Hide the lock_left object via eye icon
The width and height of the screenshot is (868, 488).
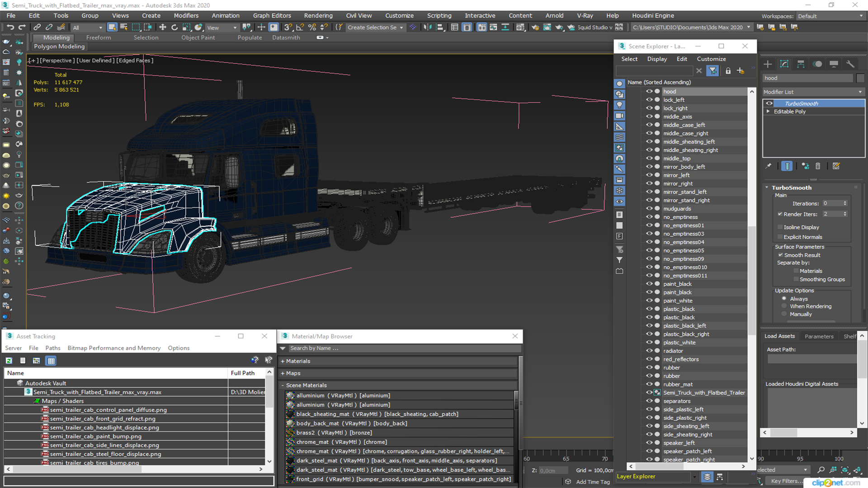pyautogui.click(x=649, y=100)
